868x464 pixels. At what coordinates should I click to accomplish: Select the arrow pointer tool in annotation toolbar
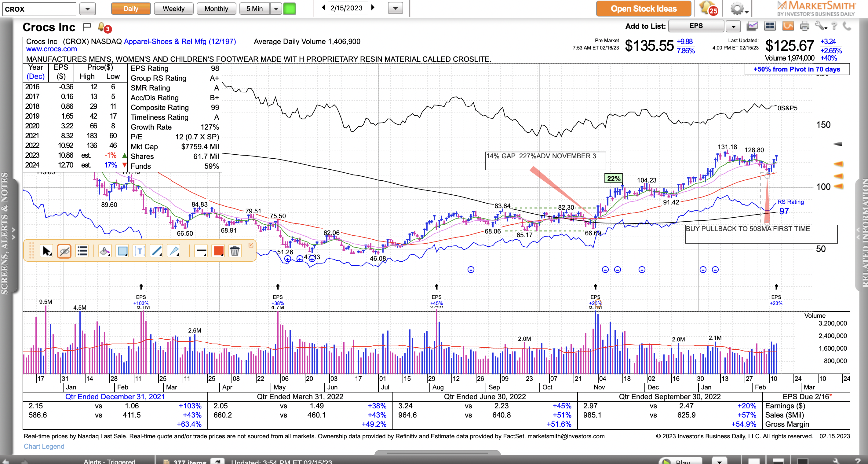pyautogui.click(x=46, y=251)
